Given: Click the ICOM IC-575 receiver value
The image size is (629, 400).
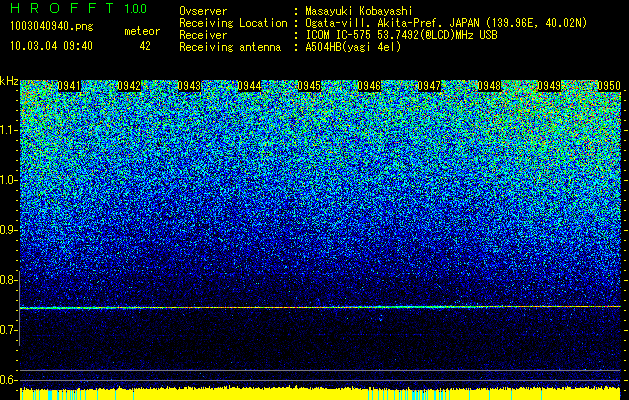Looking at the screenshot, I should (x=401, y=35).
